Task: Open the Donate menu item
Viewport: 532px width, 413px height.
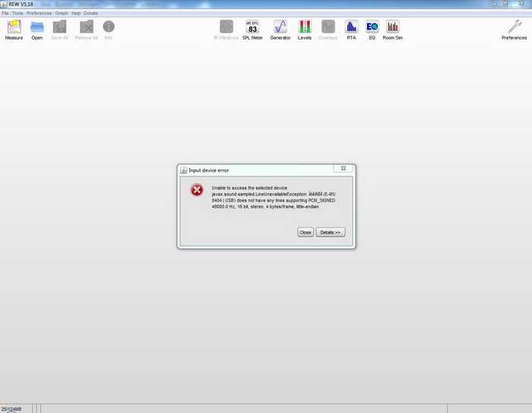Action: point(90,13)
